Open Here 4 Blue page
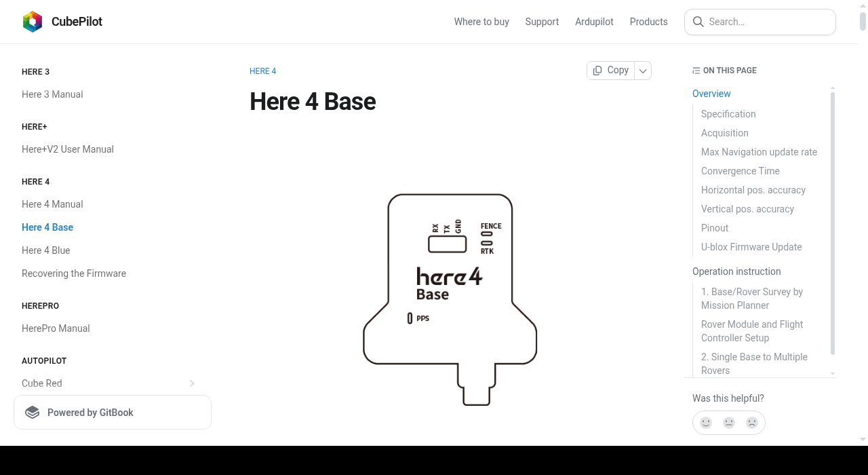The image size is (868, 475). pos(46,250)
